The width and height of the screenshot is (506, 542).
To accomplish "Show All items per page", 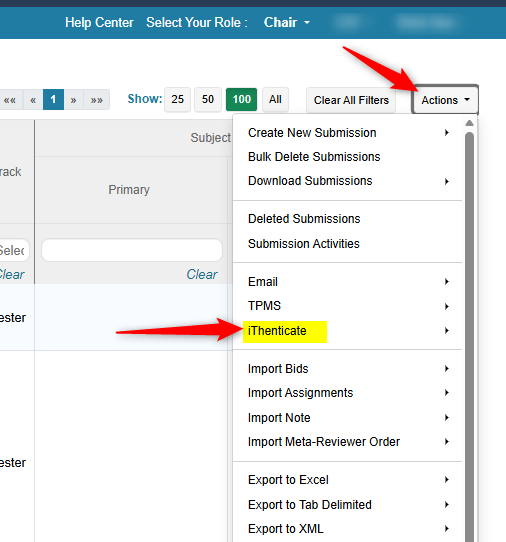I will click(275, 100).
